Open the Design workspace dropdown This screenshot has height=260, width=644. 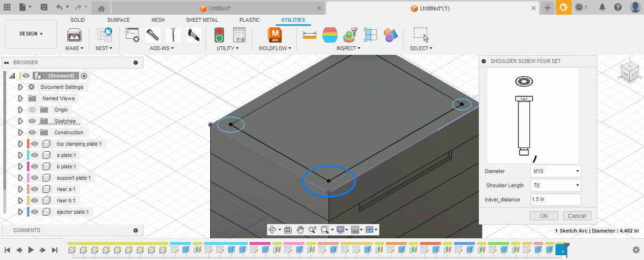click(x=31, y=34)
